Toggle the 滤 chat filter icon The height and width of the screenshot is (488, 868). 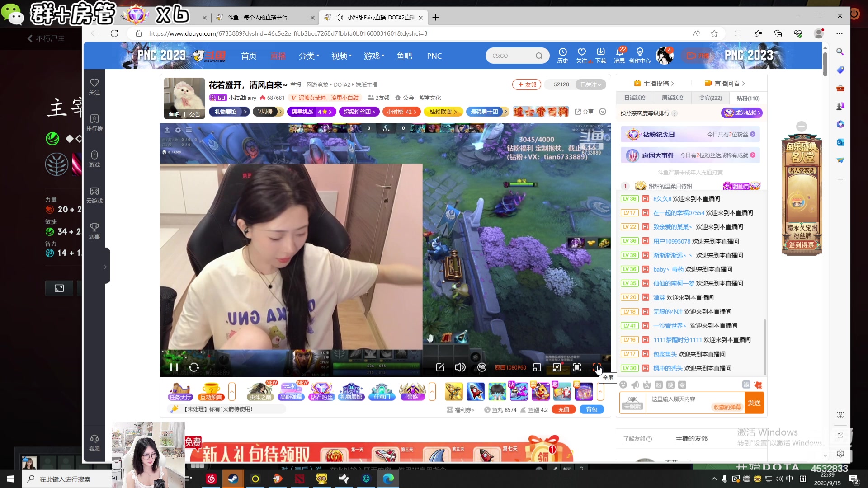[x=746, y=385]
